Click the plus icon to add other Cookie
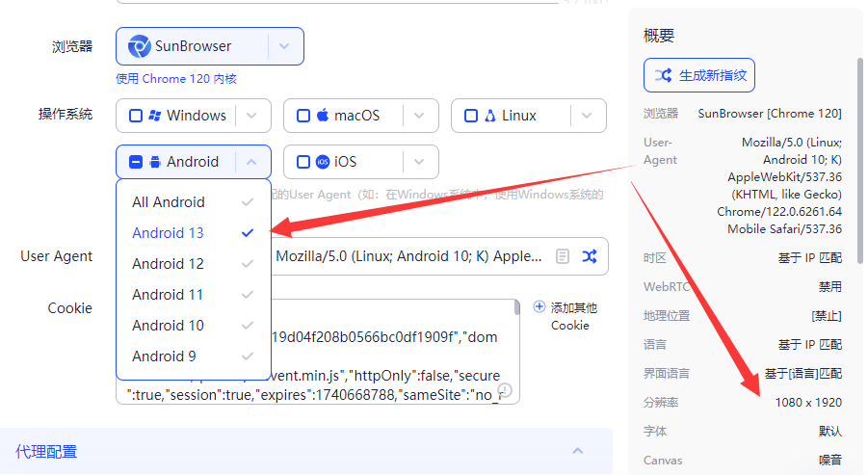 (539, 307)
